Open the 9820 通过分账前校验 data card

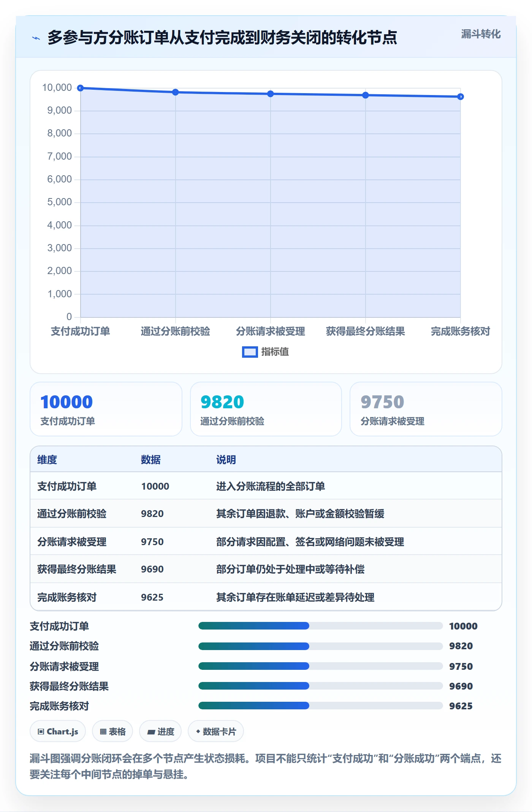(266, 409)
